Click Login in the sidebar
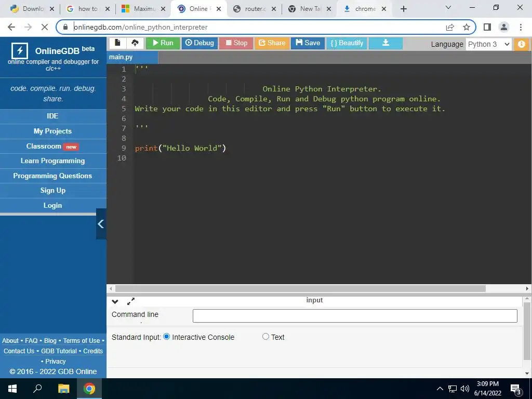The image size is (532, 399). click(53, 206)
